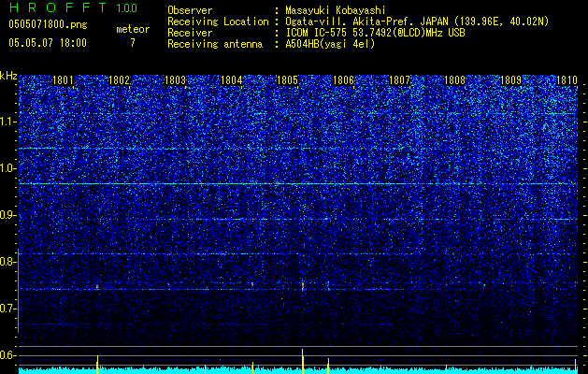The width and height of the screenshot is (588, 374).
Task: Click the brightest red meteor echo after 1805
Action: [303, 286]
